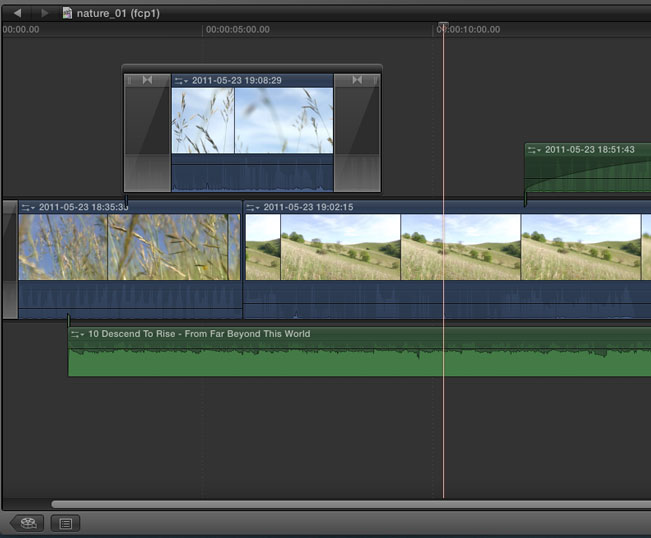Open the Project Library film reel button
The height and width of the screenshot is (538, 651).
(26, 523)
